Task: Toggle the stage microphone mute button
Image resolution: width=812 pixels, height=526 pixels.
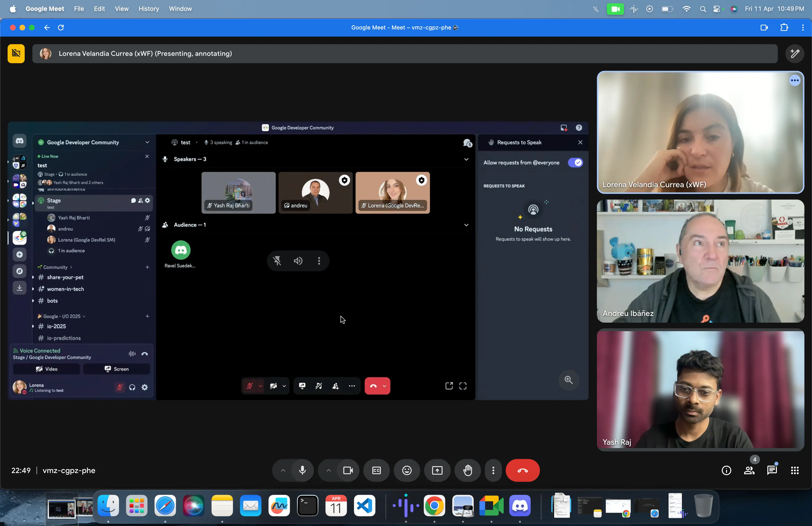Action: pyautogui.click(x=249, y=386)
